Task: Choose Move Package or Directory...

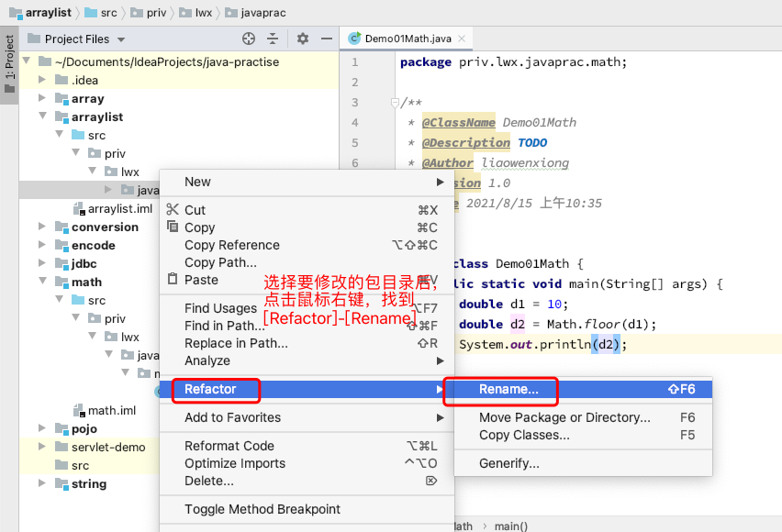Action: click(x=583, y=417)
